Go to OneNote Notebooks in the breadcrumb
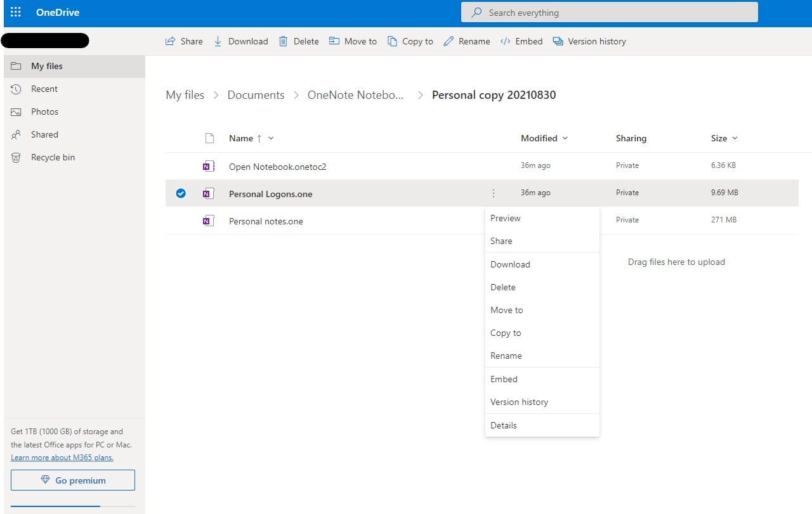 point(356,95)
